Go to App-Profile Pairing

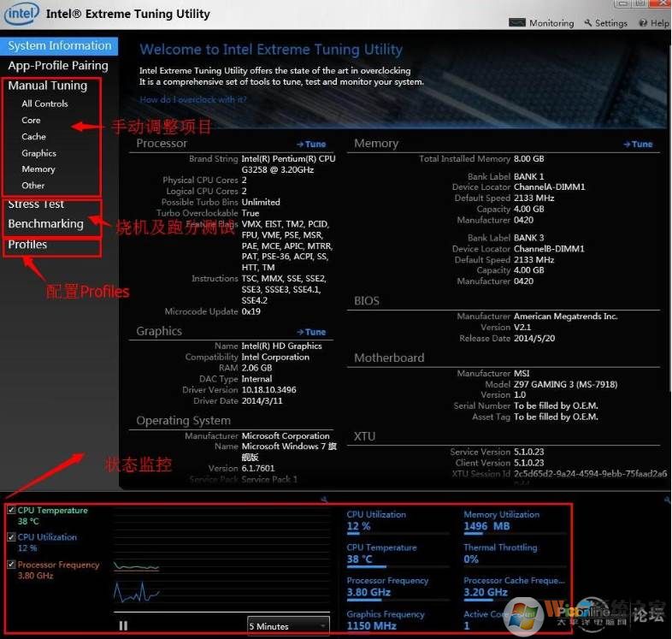[x=58, y=66]
